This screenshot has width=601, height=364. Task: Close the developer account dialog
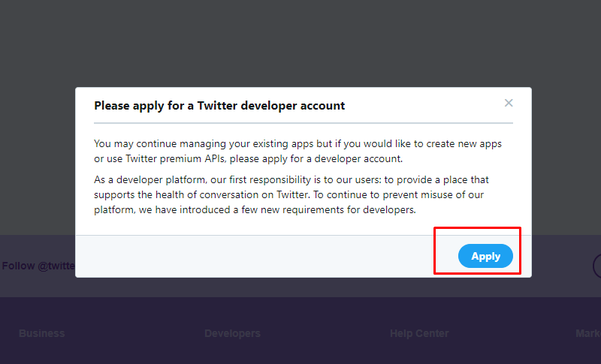(x=509, y=103)
